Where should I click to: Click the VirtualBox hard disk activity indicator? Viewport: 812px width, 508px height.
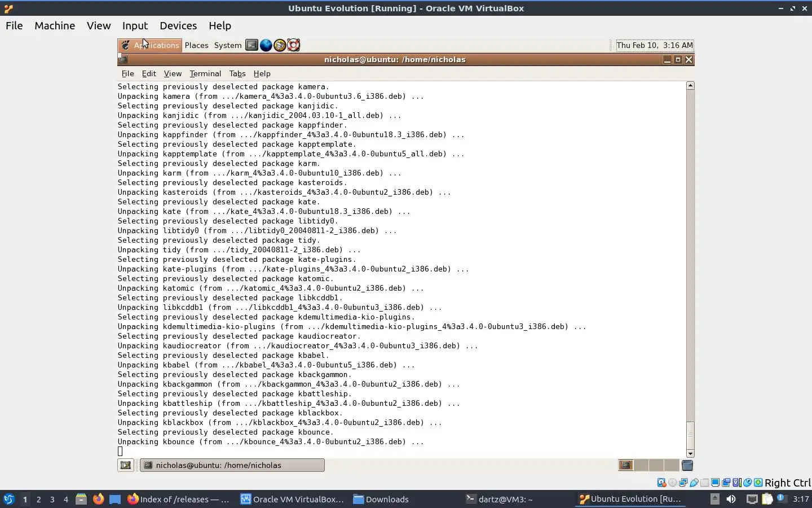[661, 483]
